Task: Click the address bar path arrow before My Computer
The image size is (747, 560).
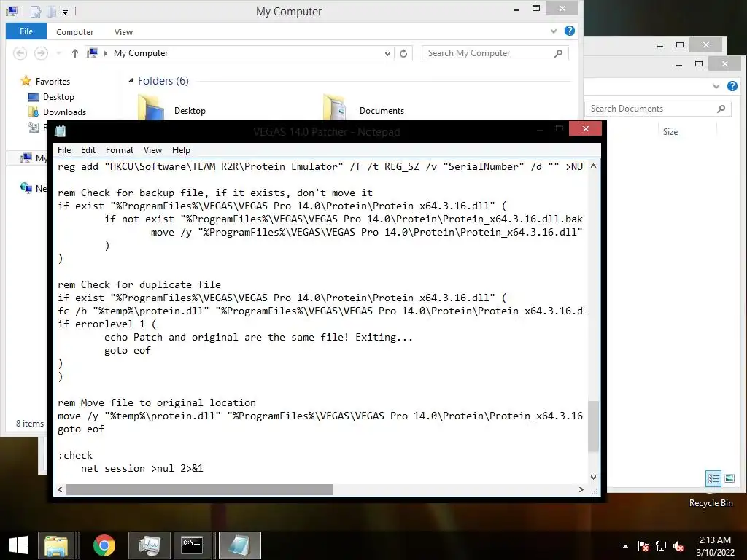Action: click(106, 53)
